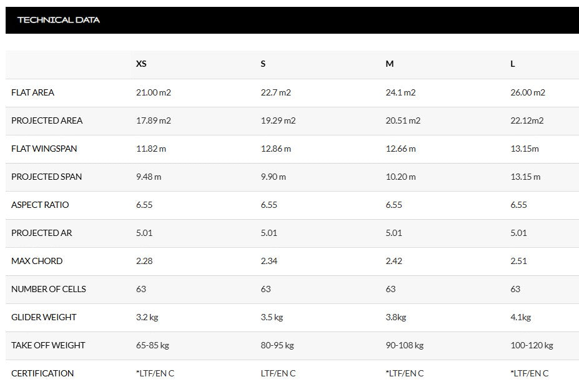Click the 22.12m2 projected area value
The width and height of the screenshot is (579, 392).
(527, 120)
